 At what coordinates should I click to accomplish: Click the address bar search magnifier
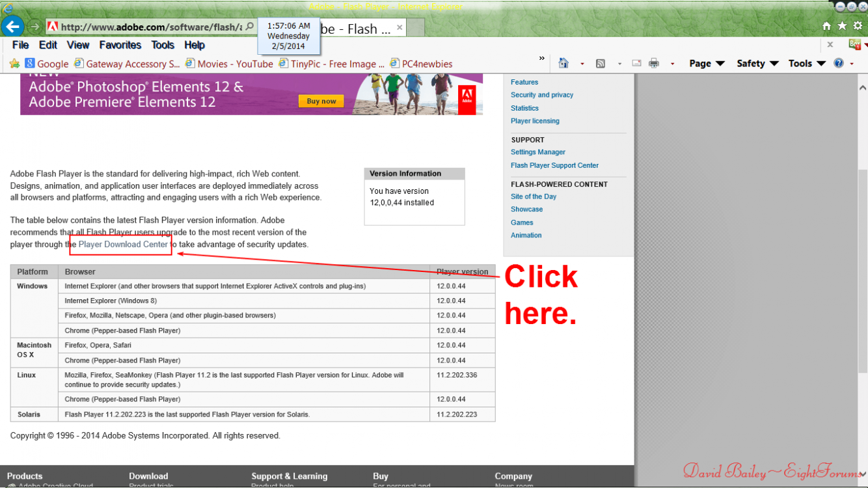tap(249, 27)
